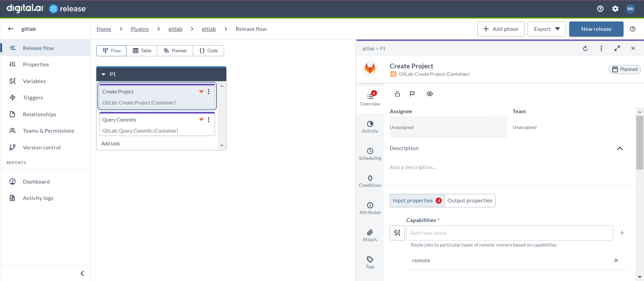Open the Attributes panel tab

370,208
